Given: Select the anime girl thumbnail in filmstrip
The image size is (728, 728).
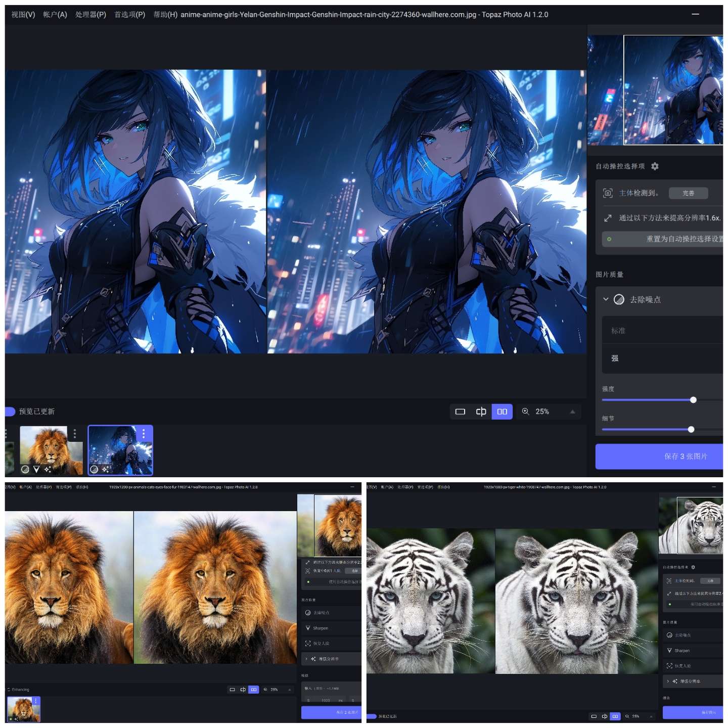Looking at the screenshot, I should 120,450.
